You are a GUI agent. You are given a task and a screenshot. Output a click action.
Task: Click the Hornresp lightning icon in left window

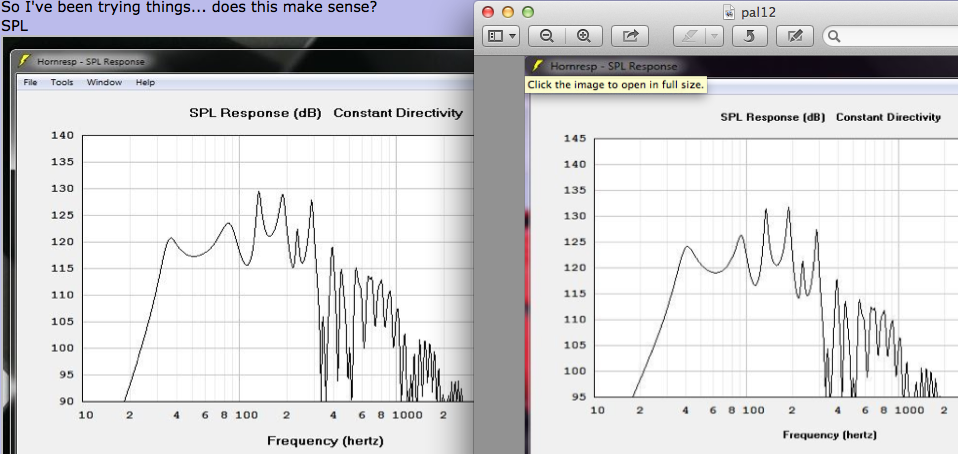(x=24, y=60)
